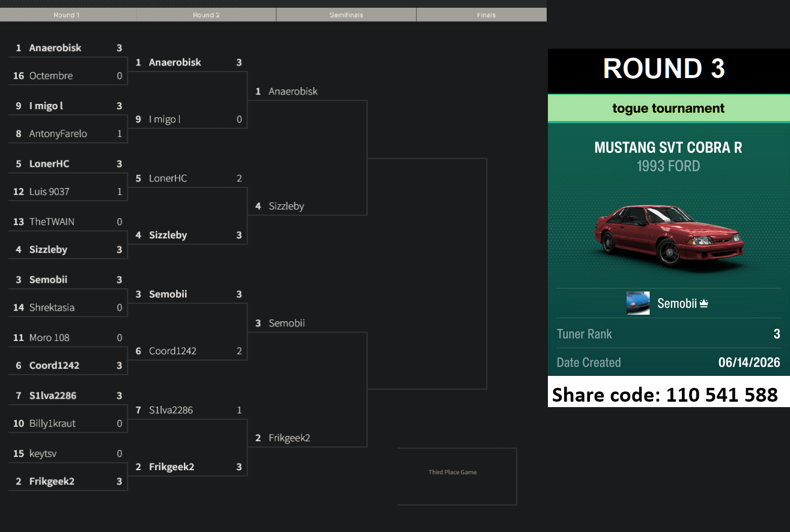Click Luis 9037's score of 1

pos(119,192)
